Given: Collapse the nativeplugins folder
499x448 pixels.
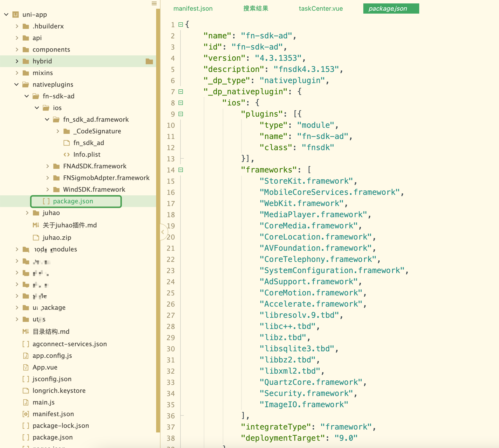Looking at the screenshot, I should tap(17, 85).
